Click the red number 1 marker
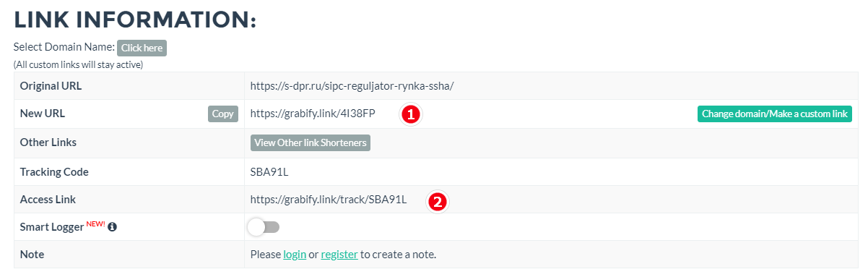 (x=411, y=114)
